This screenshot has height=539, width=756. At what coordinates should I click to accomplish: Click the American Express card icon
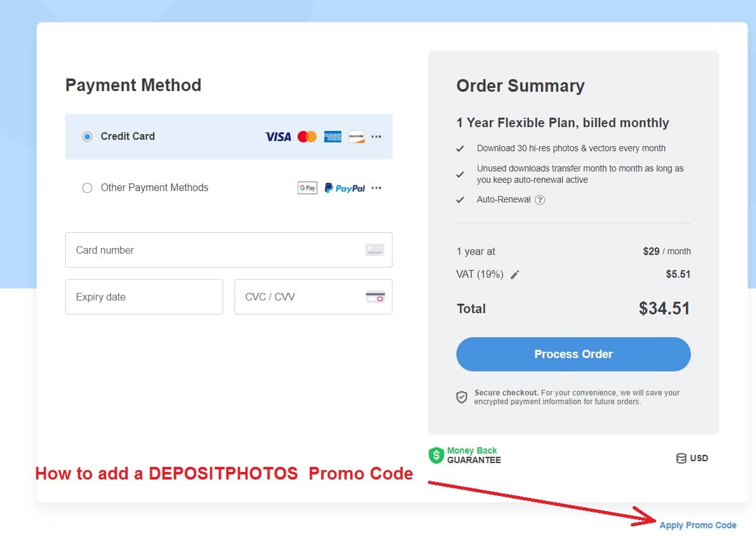tap(332, 136)
